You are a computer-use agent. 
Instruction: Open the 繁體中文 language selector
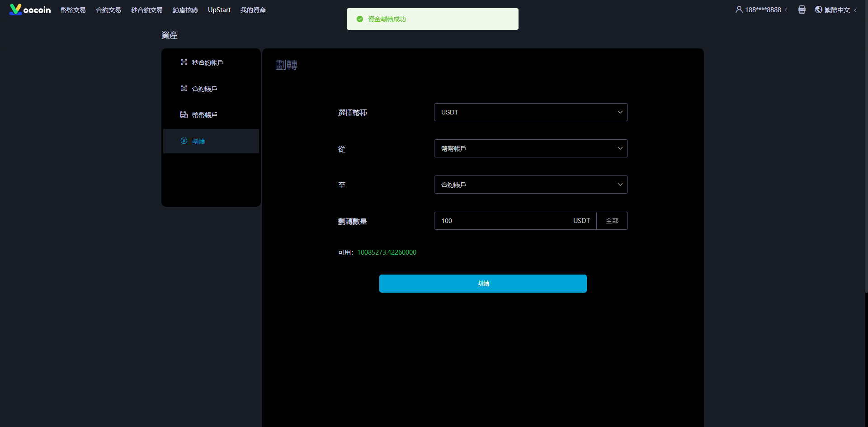pyautogui.click(x=837, y=10)
